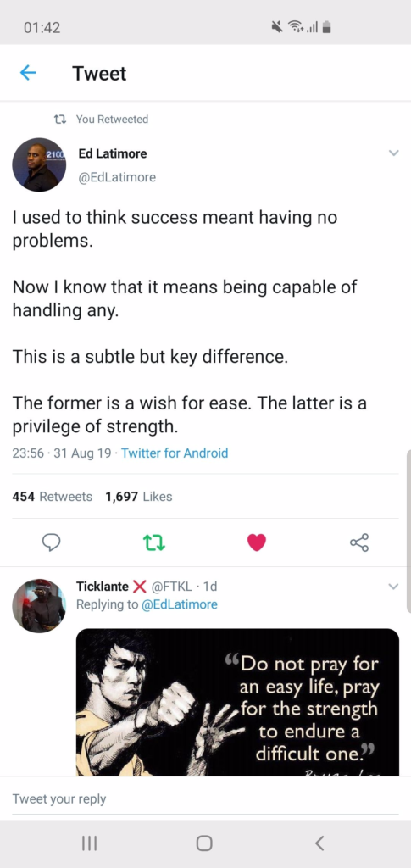Focus the Tweet your reply field
The image size is (411, 868).
(205, 798)
